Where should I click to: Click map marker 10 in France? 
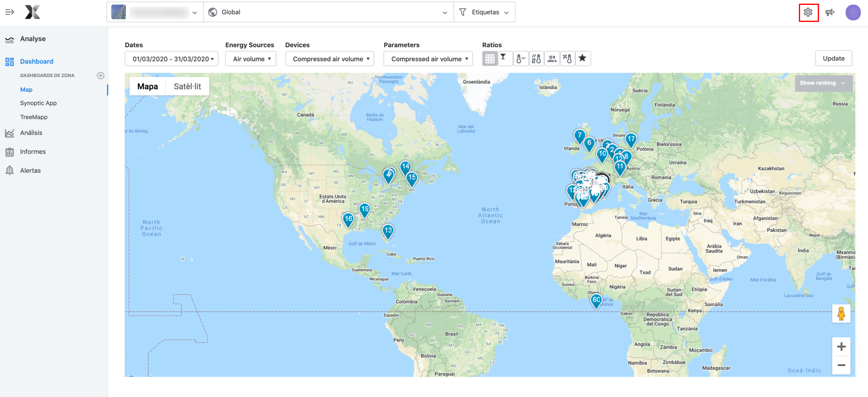click(x=602, y=154)
